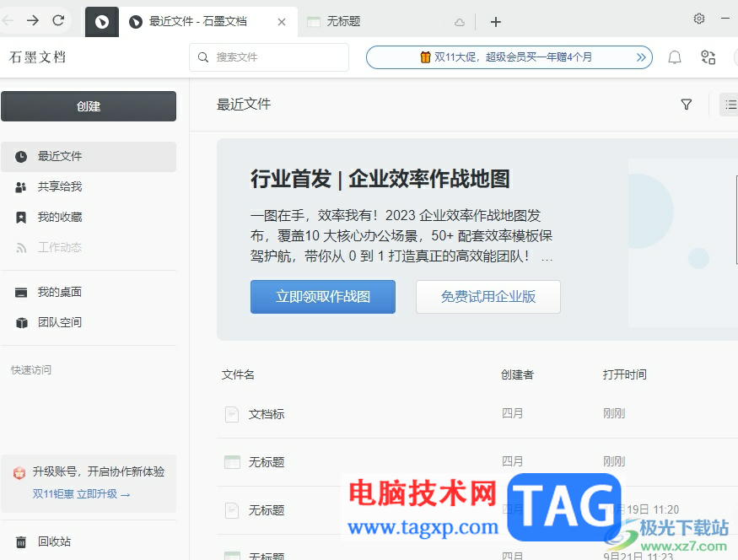Click the gift icon in promo banner
Viewport: 738px width, 560px height.
click(x=425, y=57)
